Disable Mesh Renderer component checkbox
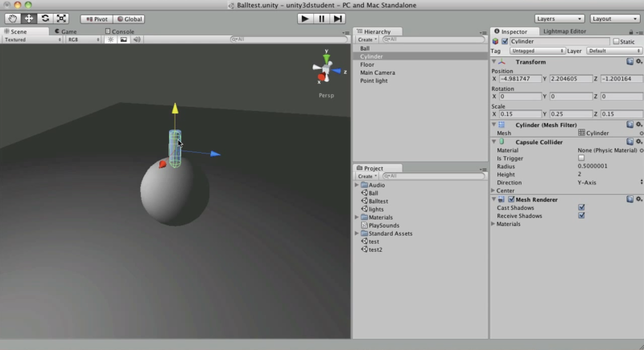The width and height of the screenshot is (644, 350). coord(511,200)
